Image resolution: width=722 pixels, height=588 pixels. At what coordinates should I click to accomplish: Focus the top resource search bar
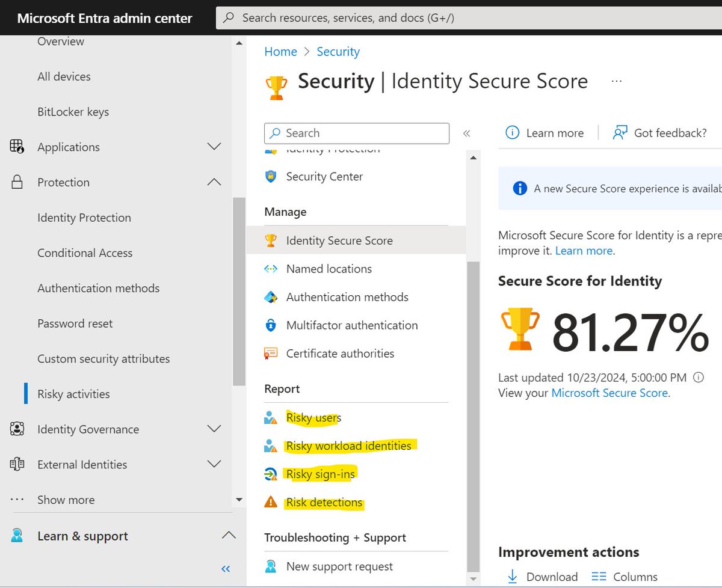[469, 17]
